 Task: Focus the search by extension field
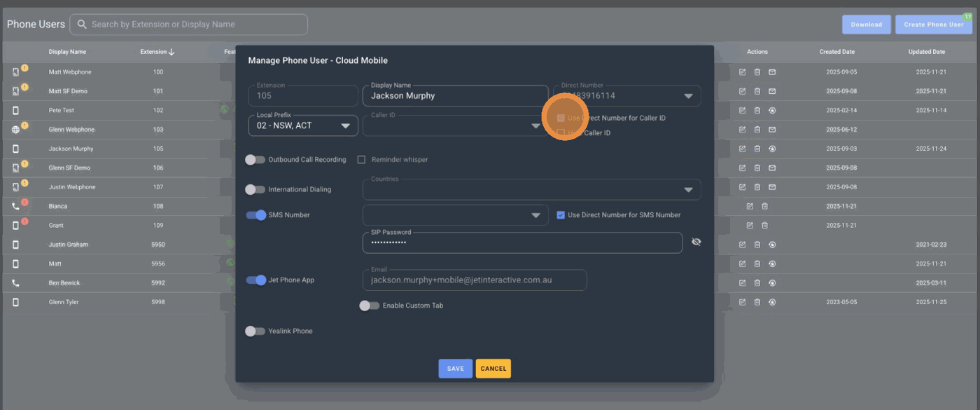coord(188,25)
